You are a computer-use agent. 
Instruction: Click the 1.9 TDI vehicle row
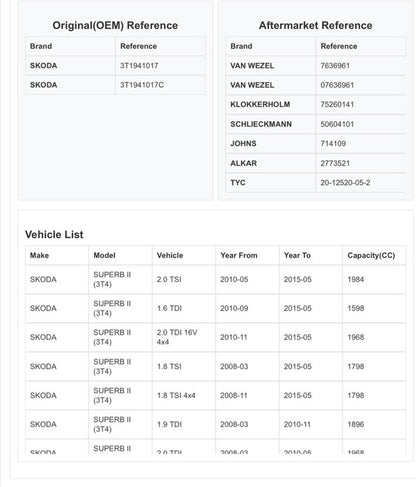tap(216, 424)
